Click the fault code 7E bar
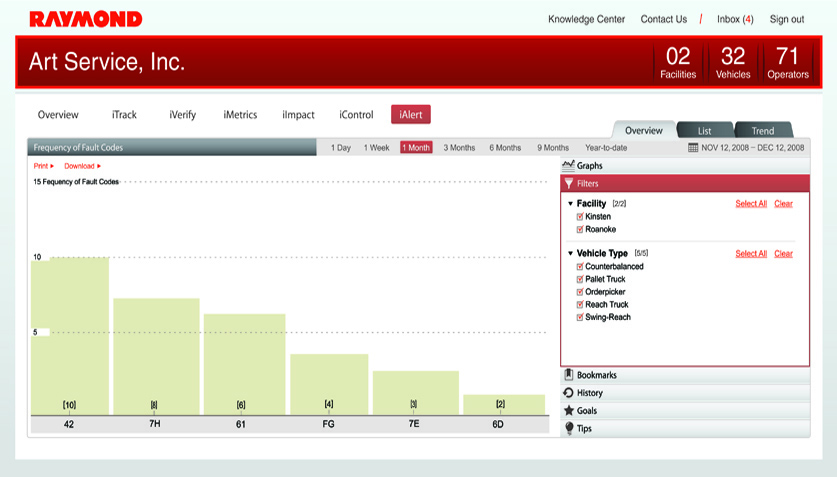The image size is (837, 477). click(416, 393)
